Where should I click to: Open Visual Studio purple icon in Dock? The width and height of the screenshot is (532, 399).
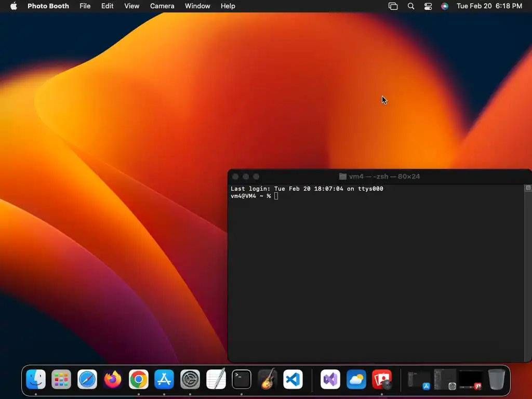(x=330, y=379)
